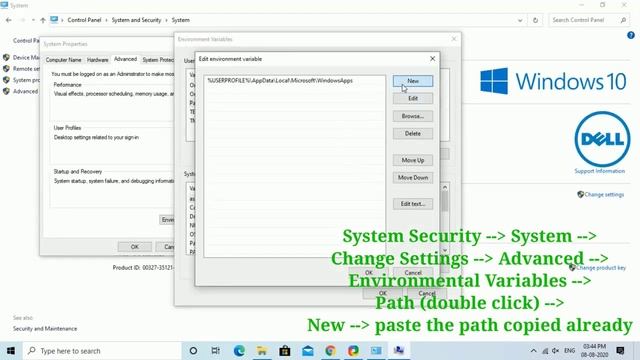This screenshot has height=360, width=640.
Task: Launch Microsoft Edge from taskbar
Action: (x=239, y=351)
